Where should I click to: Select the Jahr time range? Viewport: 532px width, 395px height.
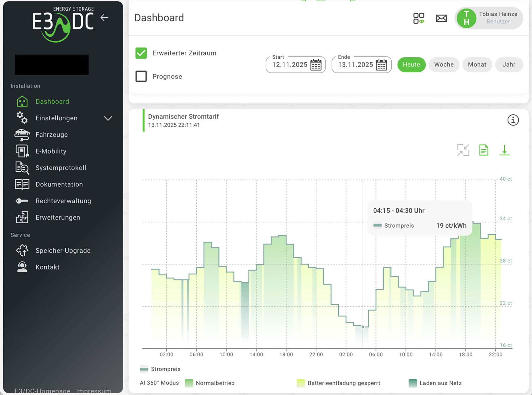[x=509, y=65]
